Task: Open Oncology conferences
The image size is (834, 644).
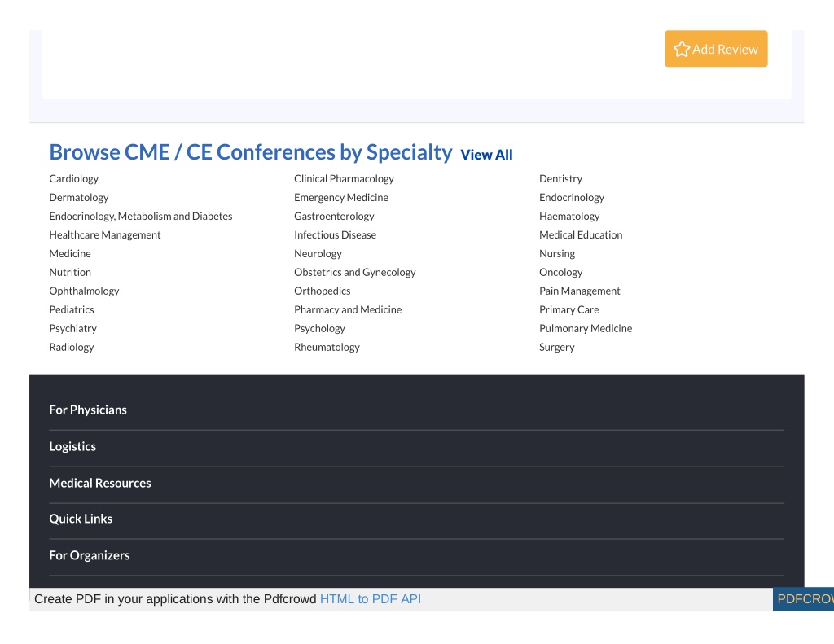Action: pyautogui.click(x=561, y=272)
